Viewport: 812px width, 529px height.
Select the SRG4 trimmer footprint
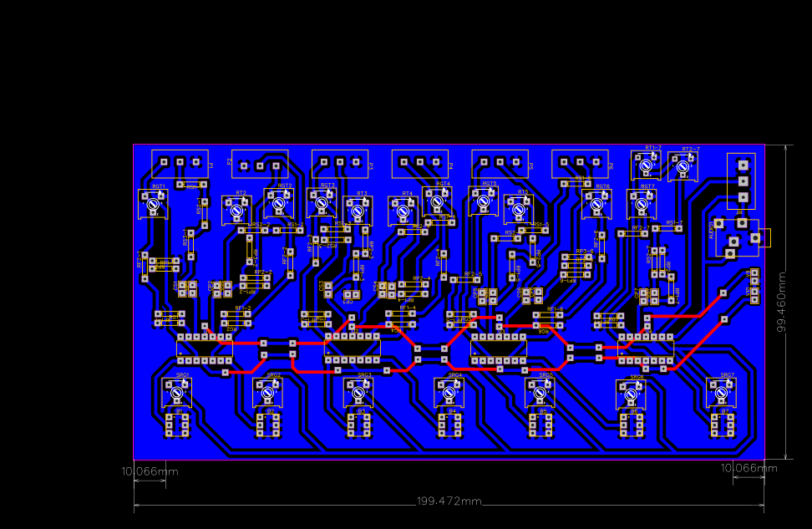pos(449,391)
